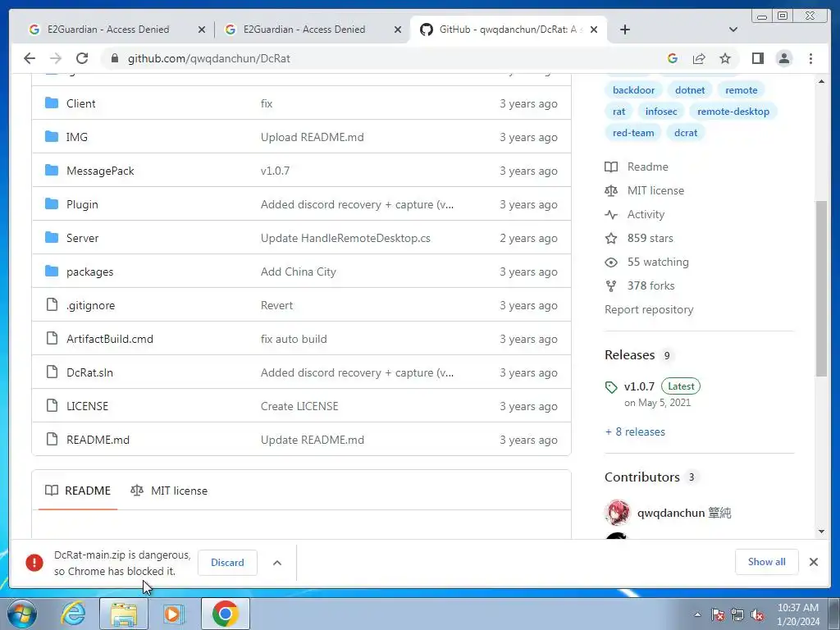
Task: Click the MIT license sidebar link
Action: 645,190
